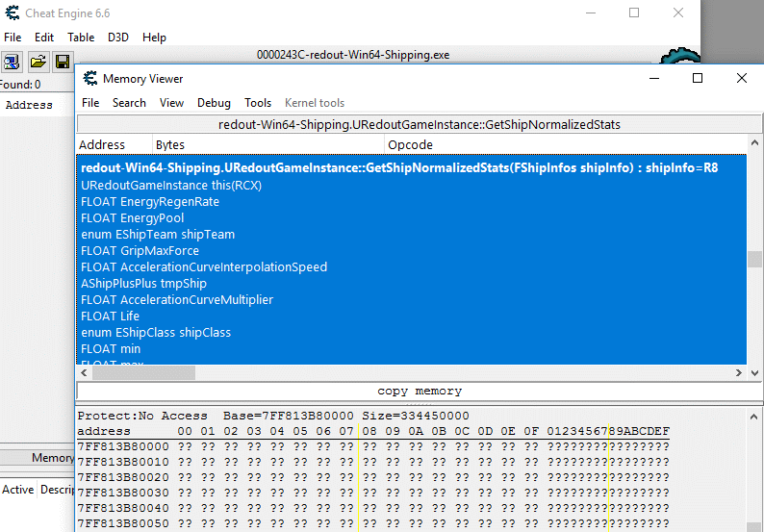Image resolution: width=764 pixels, height=532 pixels.
Task: Click the floppy disk save icon
Action: pos(63,63)
